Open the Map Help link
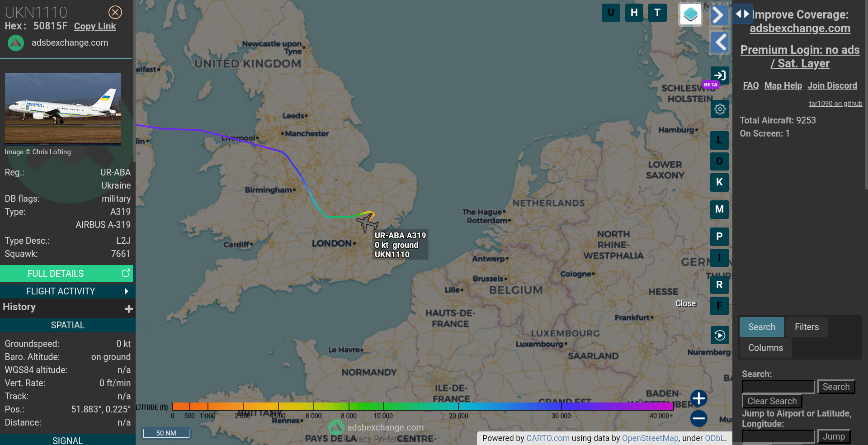This screenshot has height=445, width=868. 783,85
